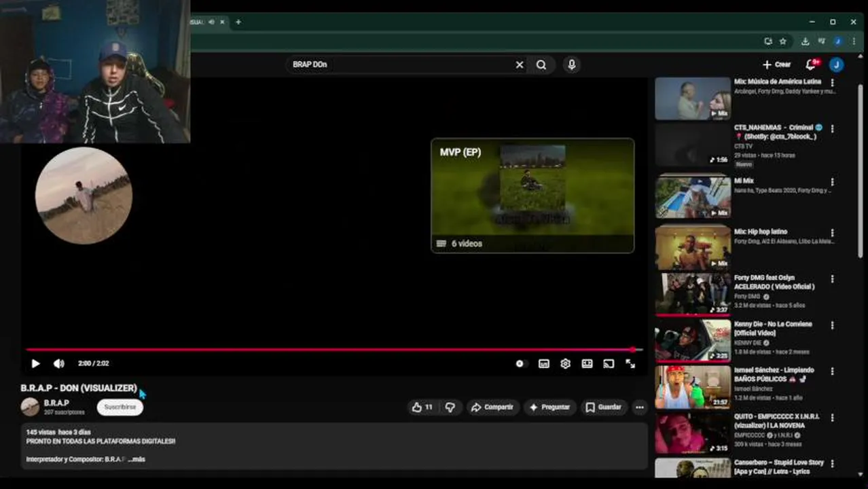Image resolution: width=868 pixels, height=489 pixels.
Task: Cast the video with the cast icon
Action: pos(609,363)
